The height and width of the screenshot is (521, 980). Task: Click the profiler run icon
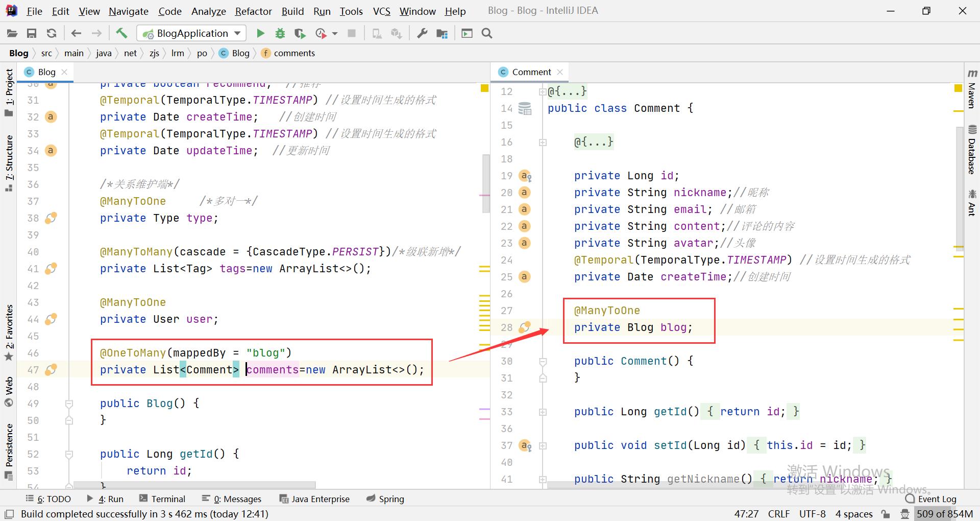pos(321,34)
